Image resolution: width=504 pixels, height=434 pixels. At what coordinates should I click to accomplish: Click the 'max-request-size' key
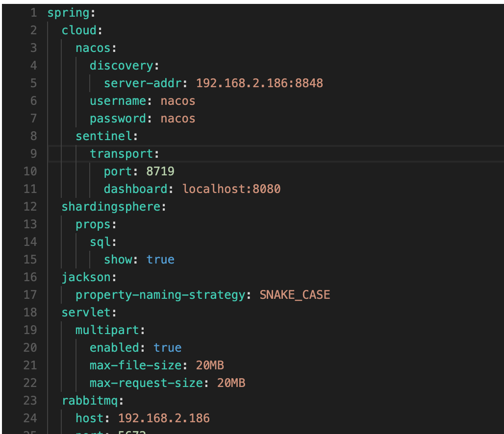coord(146,383)
